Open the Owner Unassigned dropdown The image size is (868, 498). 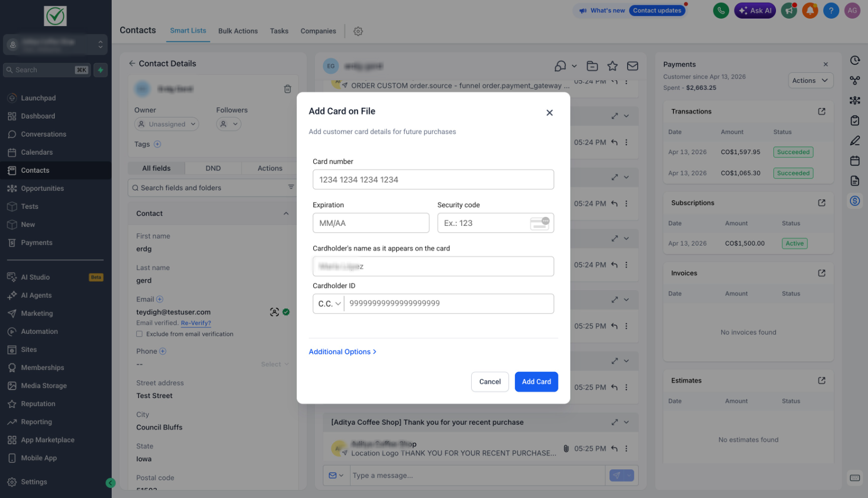[x=166, y=124]
